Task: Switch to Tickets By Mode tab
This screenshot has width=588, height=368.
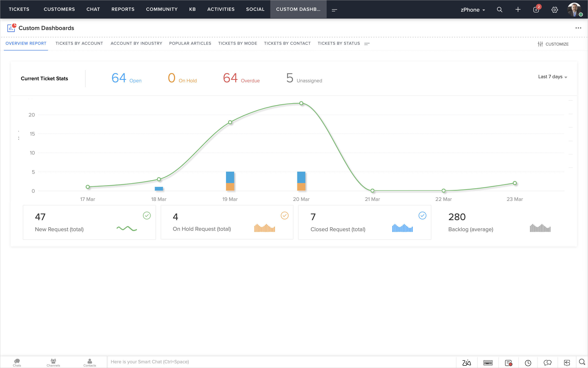Action: point(237,43)
